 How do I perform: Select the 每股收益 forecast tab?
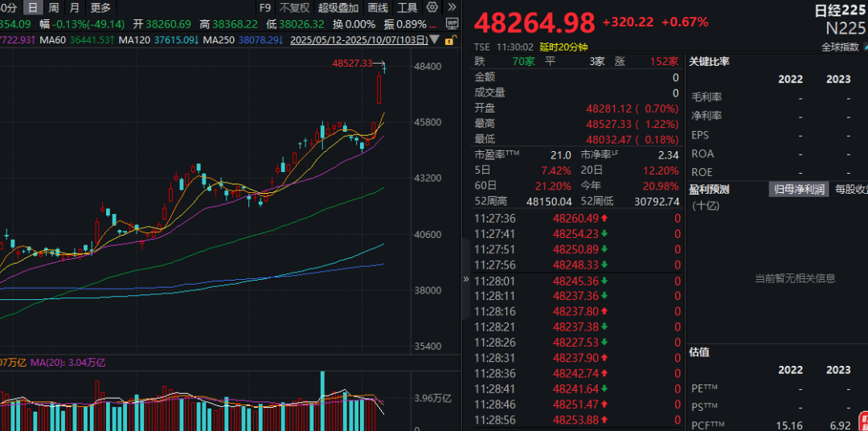pyautogui.click(x=850, y=190)
